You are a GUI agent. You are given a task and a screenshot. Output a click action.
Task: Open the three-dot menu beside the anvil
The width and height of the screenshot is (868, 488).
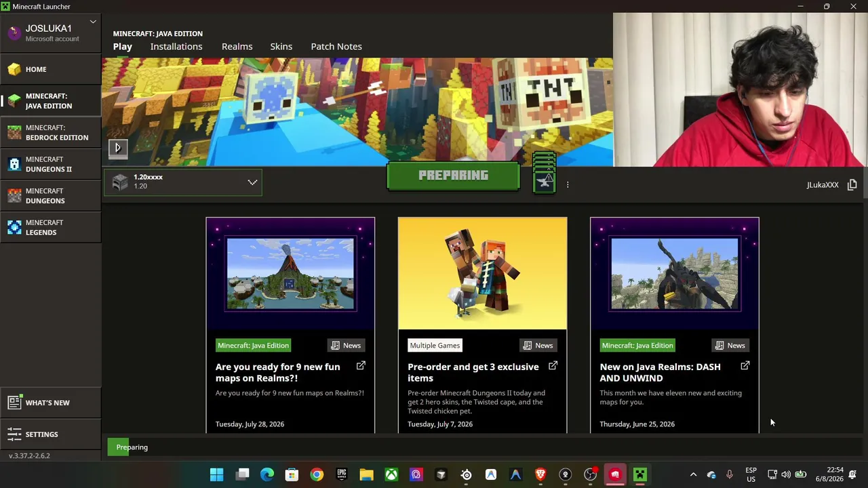tap(568, 184)
